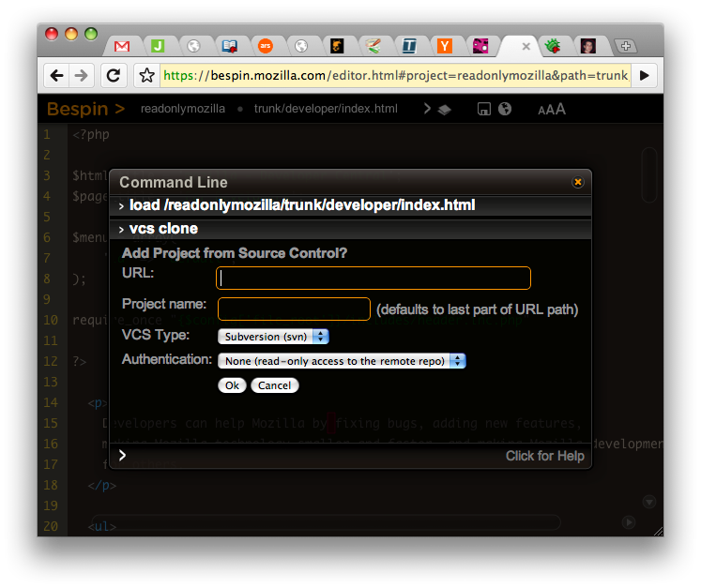Open the Gmail browser tab
The height and width of the screenshot is (588, 701).
pyautogui.click(x=122, y=46)
